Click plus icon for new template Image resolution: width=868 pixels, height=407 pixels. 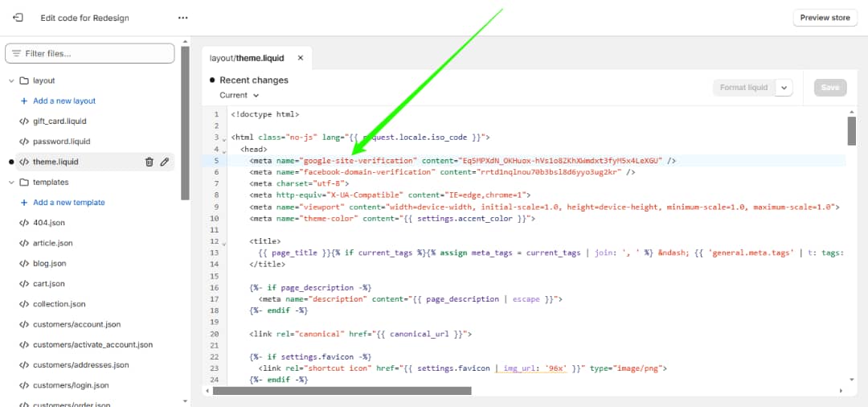coord(24,203)
